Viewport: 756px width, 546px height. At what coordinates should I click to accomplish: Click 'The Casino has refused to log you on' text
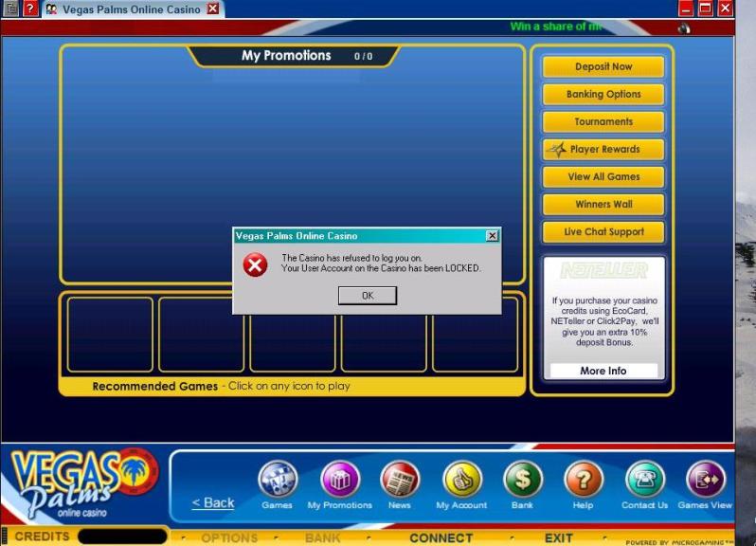coord(351,258)
